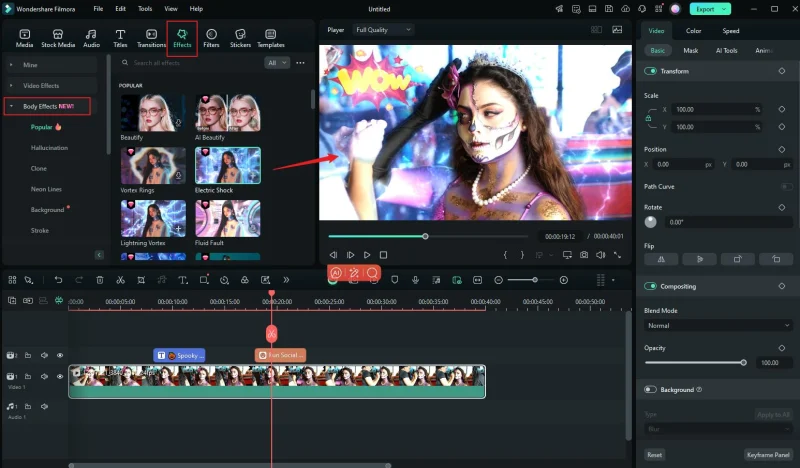
Task: Open the Blend Mode dropdown
Action: (718, 325)
